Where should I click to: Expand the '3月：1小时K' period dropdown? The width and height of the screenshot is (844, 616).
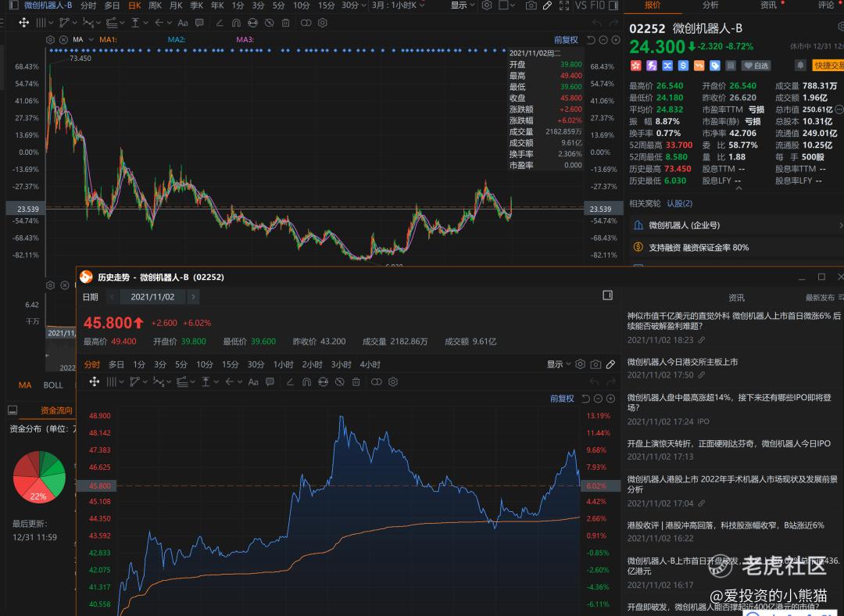pyautogui.click(x=399, y=5)
